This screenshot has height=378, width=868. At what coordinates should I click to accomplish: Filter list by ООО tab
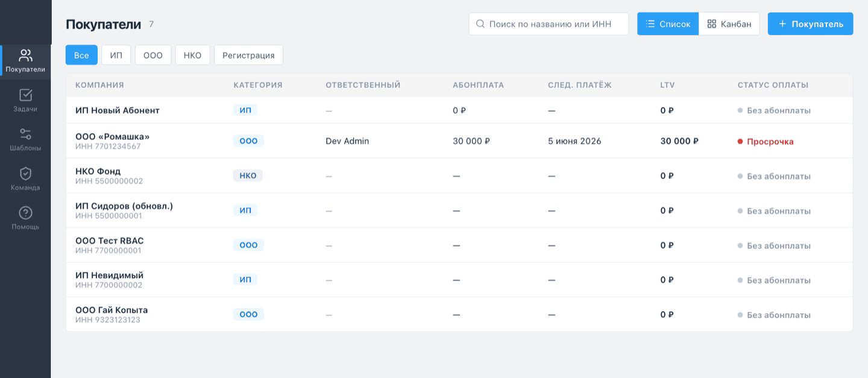(x=153, y=55)
